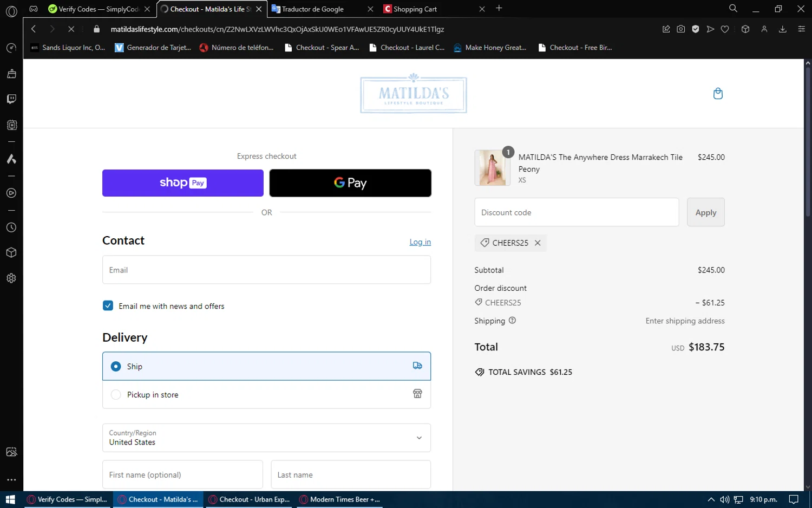
Task: Stop page loading with X button
Action: pyautogui.click(x=71, y=29)
